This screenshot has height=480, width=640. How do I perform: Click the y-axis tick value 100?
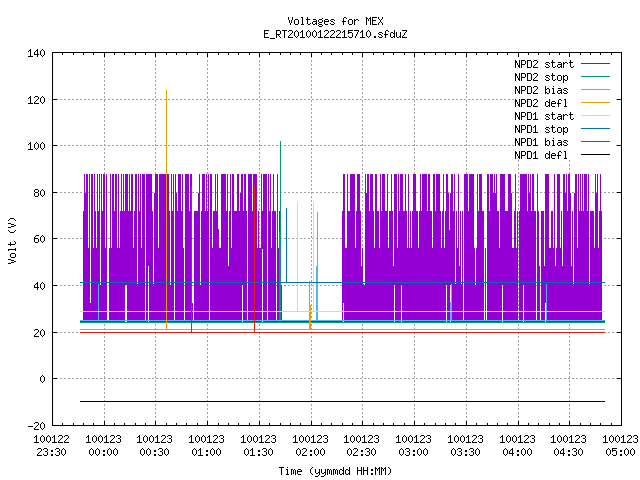click(36, 146)
